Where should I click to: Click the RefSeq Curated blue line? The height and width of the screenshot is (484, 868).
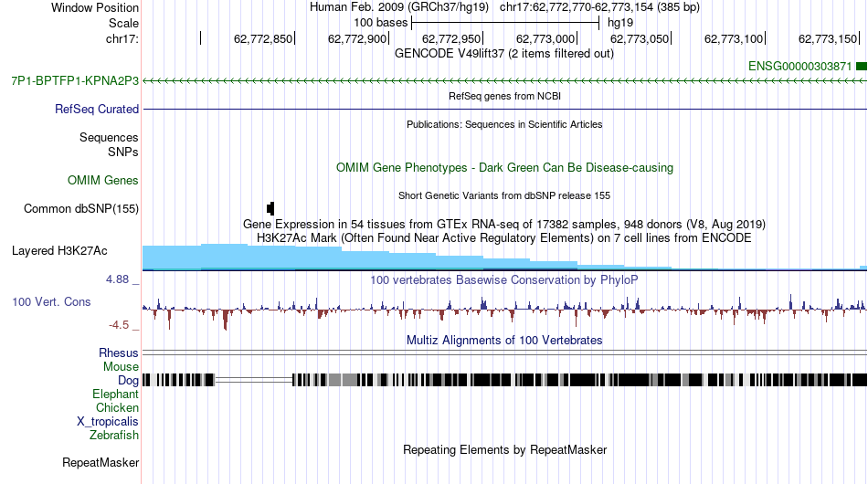[x=505, y=109]
